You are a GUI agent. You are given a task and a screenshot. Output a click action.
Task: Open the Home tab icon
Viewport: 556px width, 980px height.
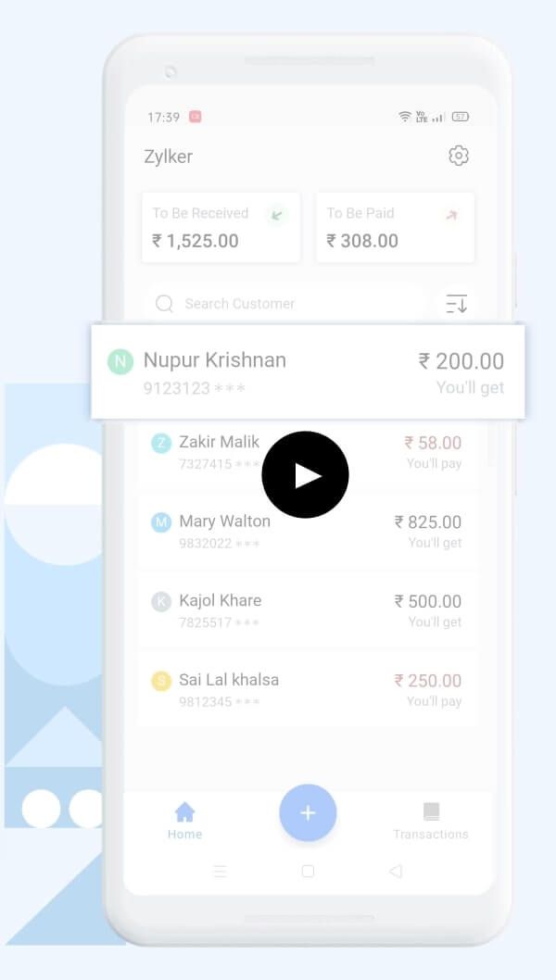point(184,811)
